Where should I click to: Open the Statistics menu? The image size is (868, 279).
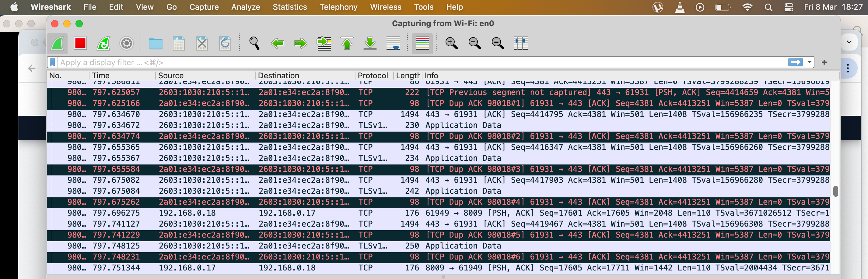[x=289, y=7]
